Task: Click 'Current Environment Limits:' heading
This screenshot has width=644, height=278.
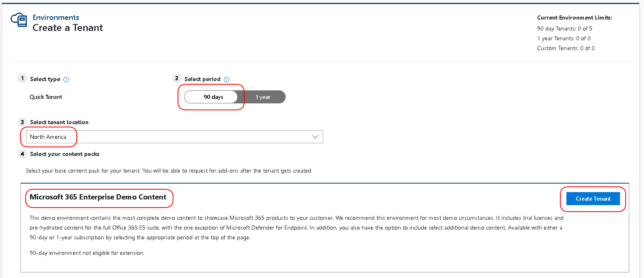Action: click(575, 18)
